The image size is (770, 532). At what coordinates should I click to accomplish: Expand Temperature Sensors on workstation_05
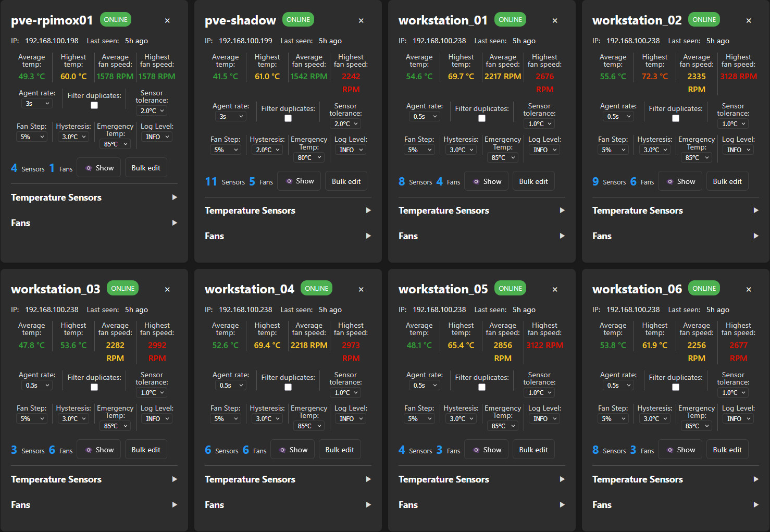tap(482, 479)
